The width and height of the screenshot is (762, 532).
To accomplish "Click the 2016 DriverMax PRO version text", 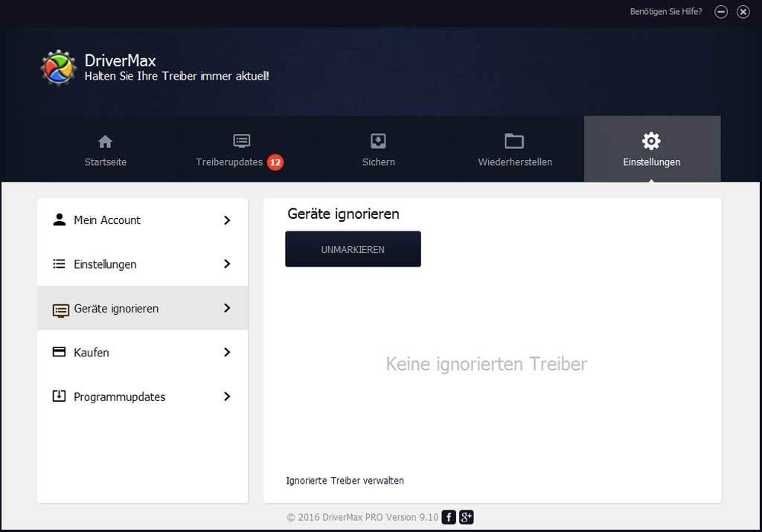I will click(x=362, y=517).
